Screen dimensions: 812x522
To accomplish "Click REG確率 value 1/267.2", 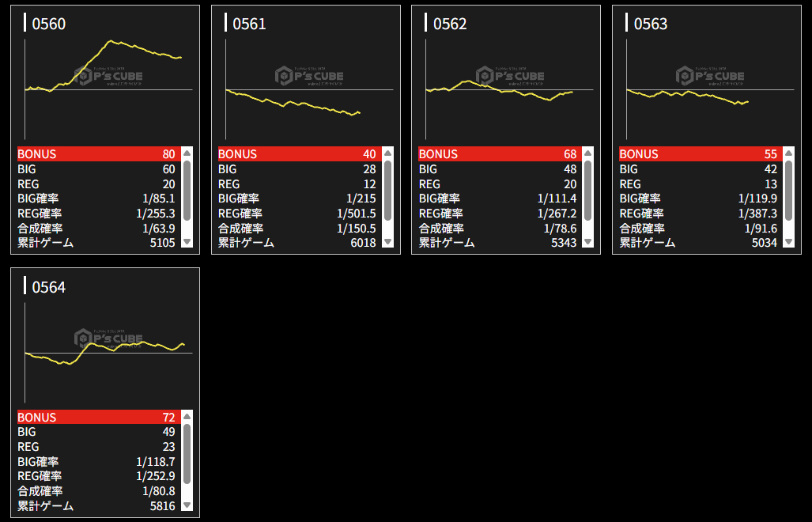I will coord(557,214).
